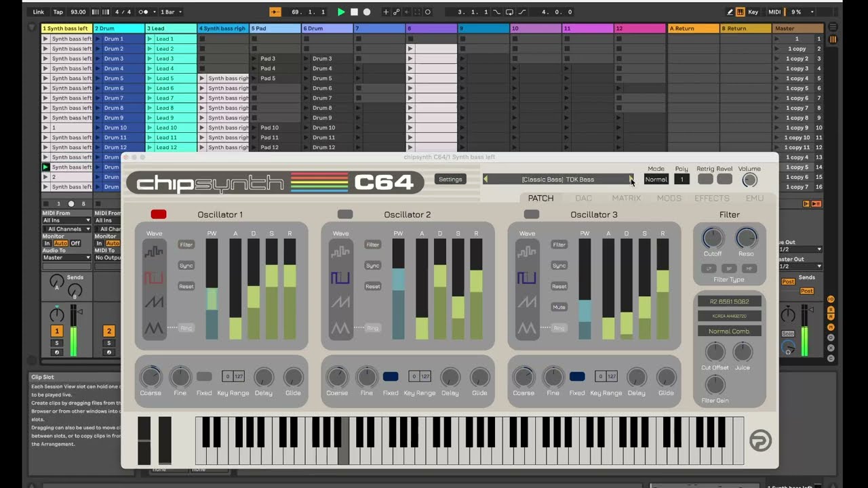Viewport: 868px width, 488px height.
Task: Toggle Oscillator 2 Fixed switch
Action: [391, 376]
